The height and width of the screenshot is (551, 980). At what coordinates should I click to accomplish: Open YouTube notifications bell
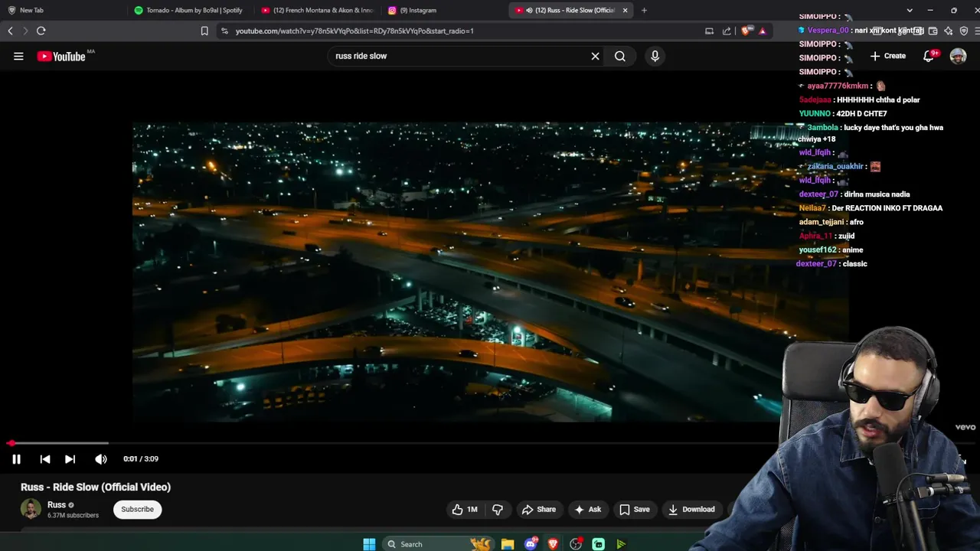(929, 56)
